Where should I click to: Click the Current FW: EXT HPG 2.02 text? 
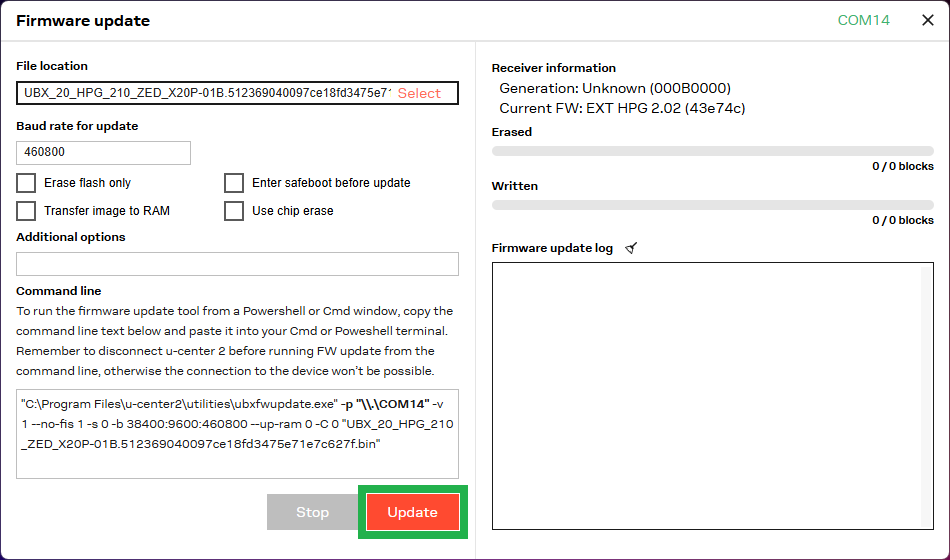pos(622,108)
